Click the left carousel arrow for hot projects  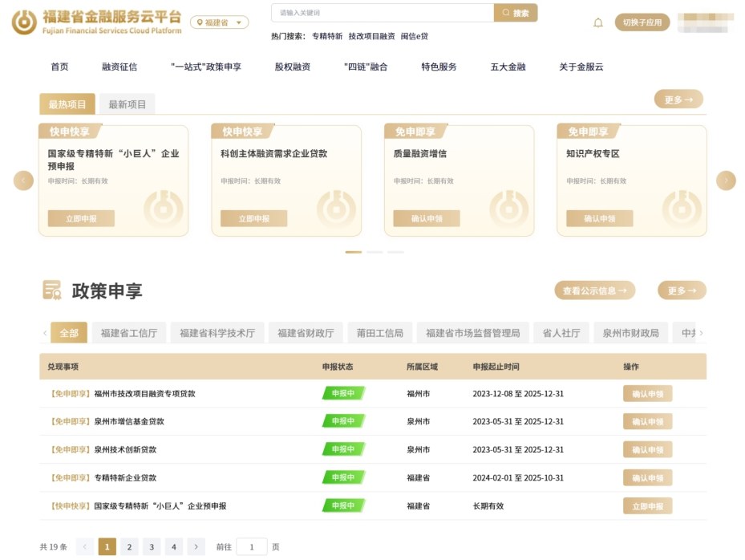[22, 181]
